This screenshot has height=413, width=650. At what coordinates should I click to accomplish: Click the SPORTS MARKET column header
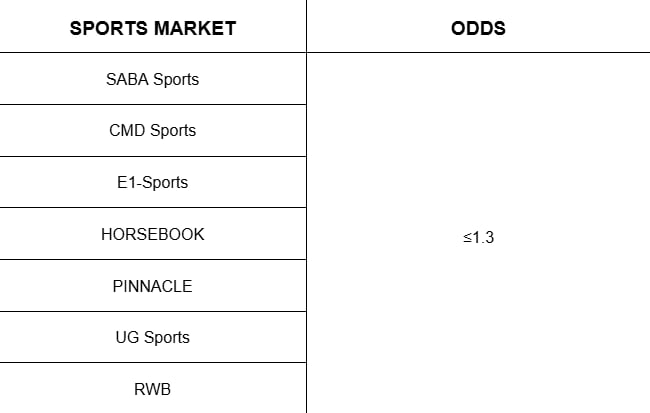tap(153, 28)
